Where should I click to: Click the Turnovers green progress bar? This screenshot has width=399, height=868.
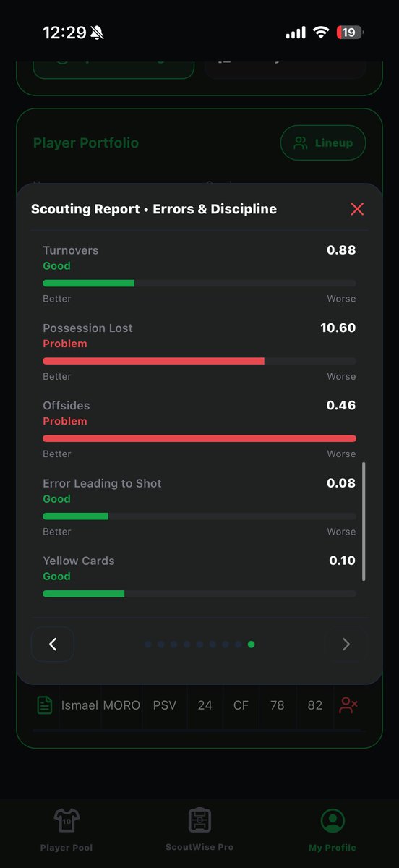pos(199,283)
